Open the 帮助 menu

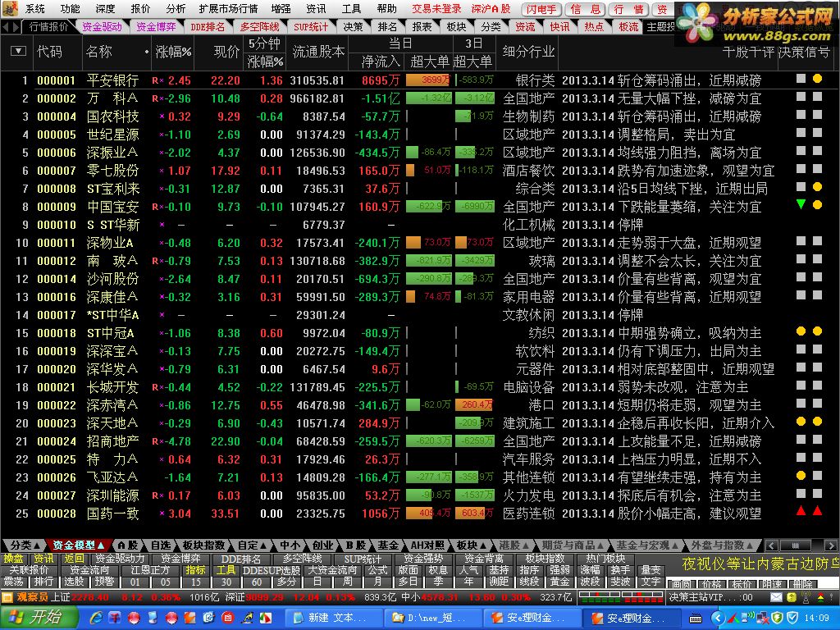coord(387,8)
